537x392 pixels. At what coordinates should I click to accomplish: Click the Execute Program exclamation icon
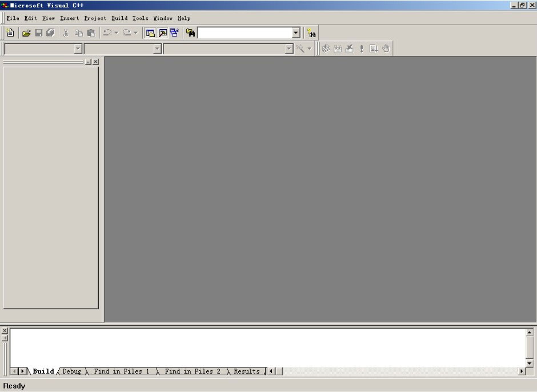[x=362, y=49]
